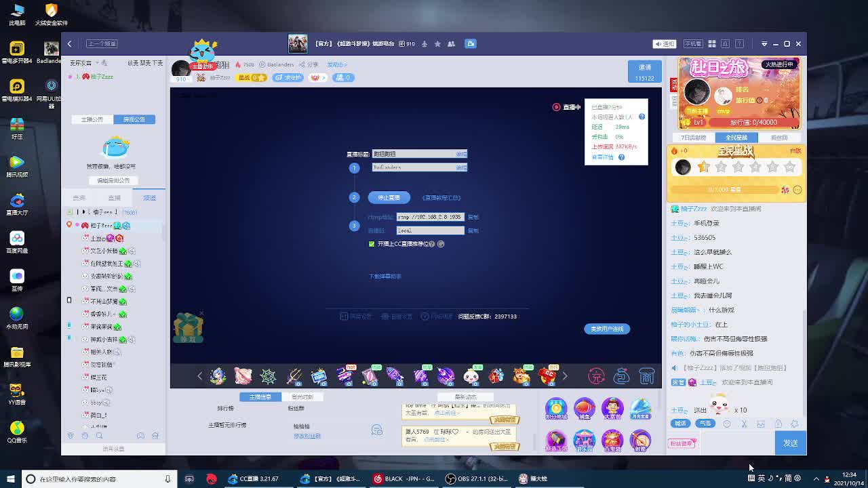Switch to the 粉丝团 tab
The image size is (868, 488).
click(779, 138)
